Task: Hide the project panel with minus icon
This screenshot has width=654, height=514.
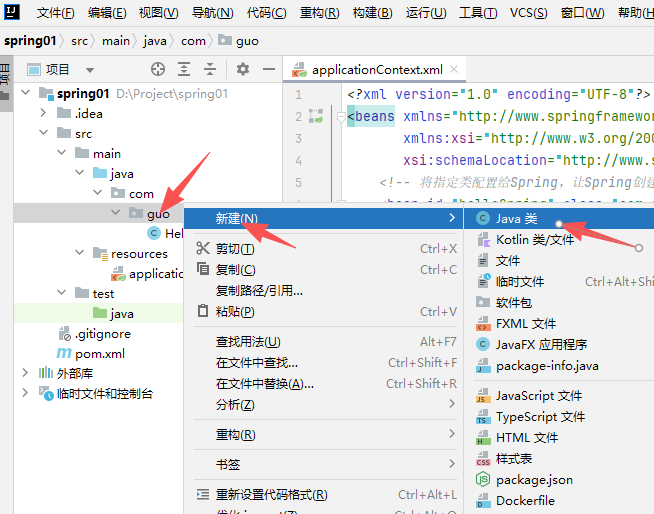Action: pyautogui.click(x=268, y=69)
